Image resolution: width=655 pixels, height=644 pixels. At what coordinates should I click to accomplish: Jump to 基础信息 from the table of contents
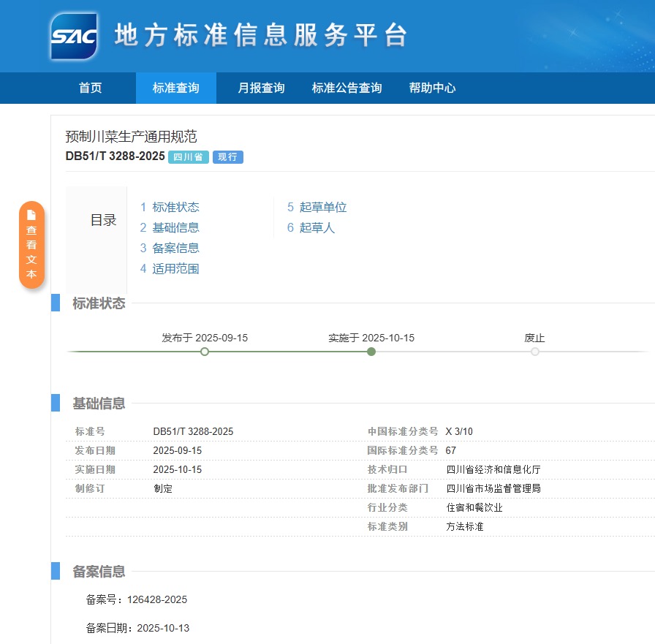point(175,227)
